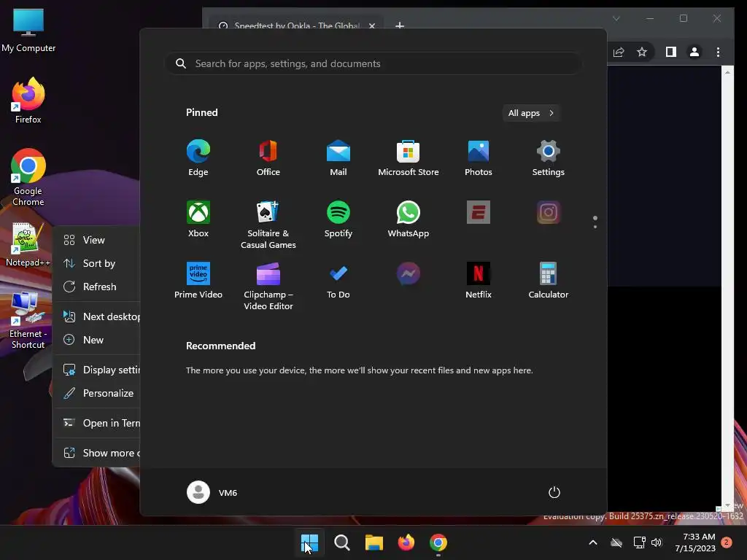This screenshot has height=560, width=747.
Task: Click the power button in Start menu
Action: pyautogui.click(x=554, y=492)
